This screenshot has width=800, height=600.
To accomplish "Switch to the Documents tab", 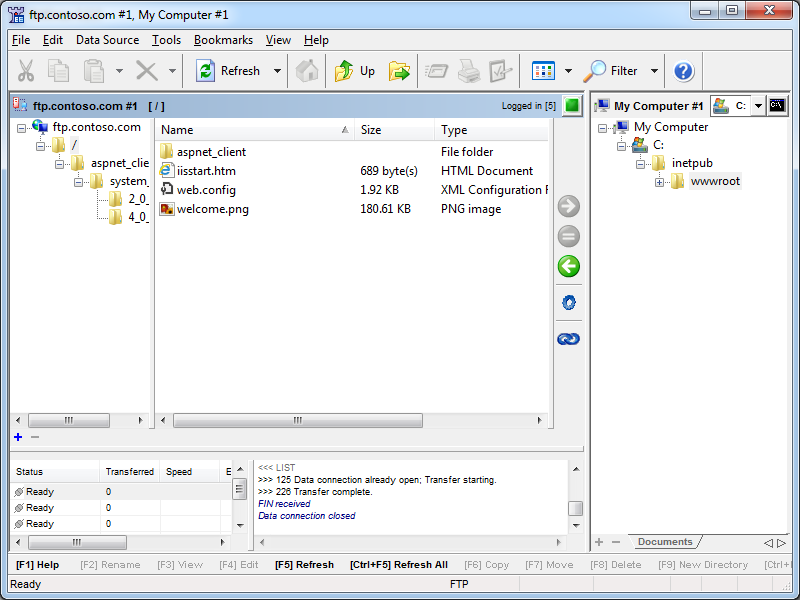I will [665, 542].
